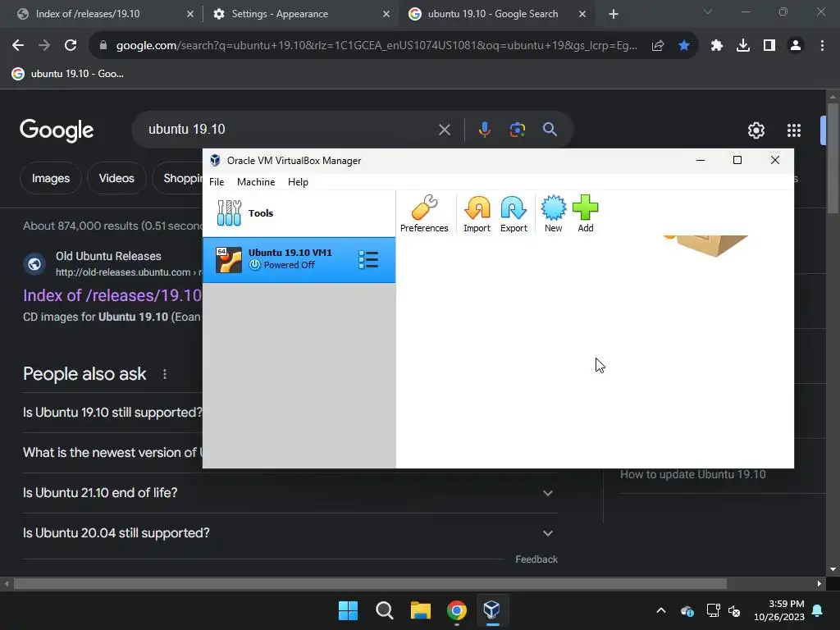Toggle Chrome side panel icon
The image size is (840, 630).
(x=769, y=46)
